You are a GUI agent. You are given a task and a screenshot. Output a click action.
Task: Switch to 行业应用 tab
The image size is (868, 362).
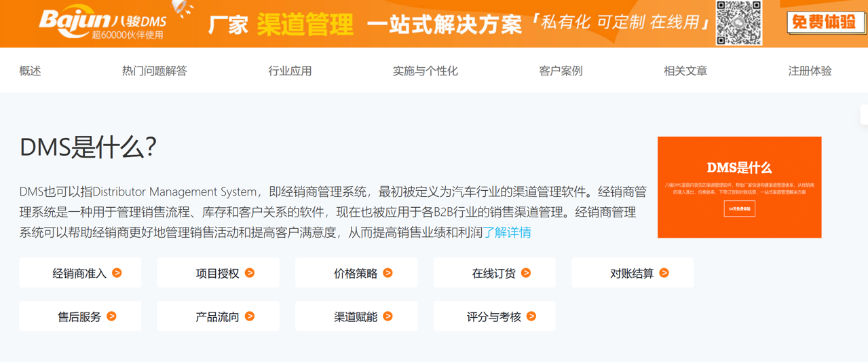coord(290,71)
